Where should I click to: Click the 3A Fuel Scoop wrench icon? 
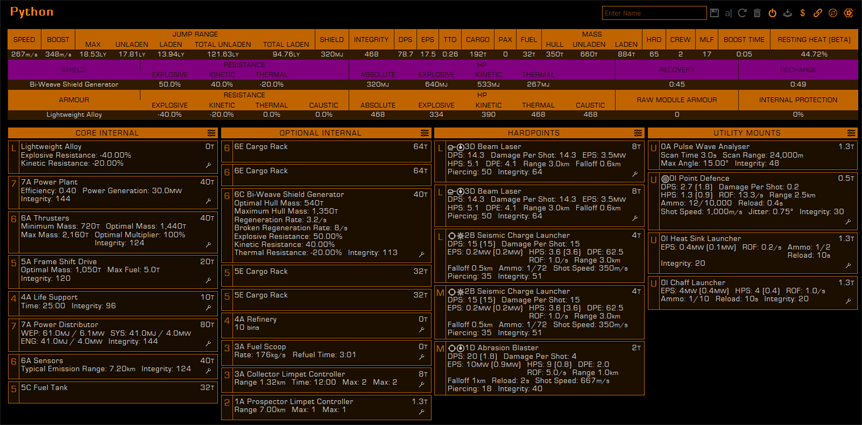coord(422,357)
